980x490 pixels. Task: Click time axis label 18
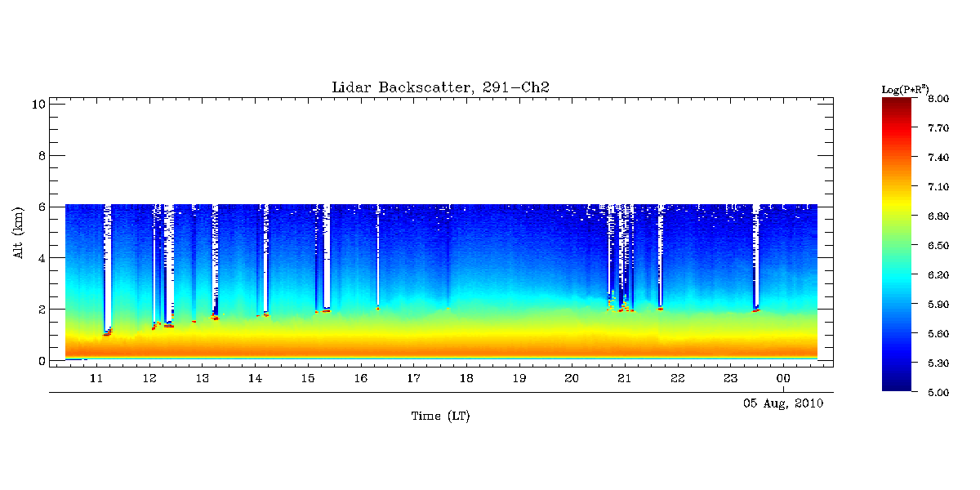[466, 379]
